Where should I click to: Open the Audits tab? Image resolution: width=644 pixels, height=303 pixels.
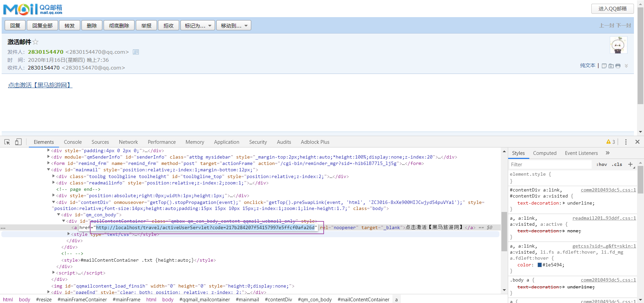[284, 142]
